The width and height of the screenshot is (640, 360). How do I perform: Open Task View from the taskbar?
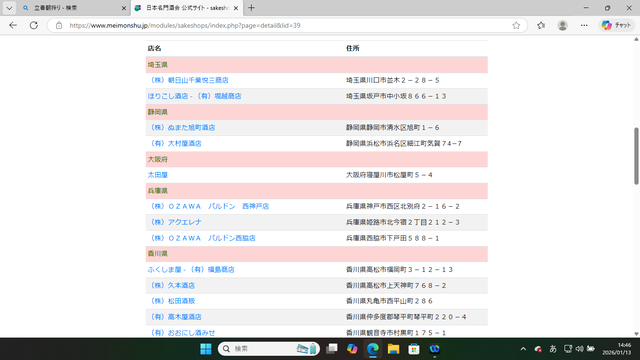(332, 349)
